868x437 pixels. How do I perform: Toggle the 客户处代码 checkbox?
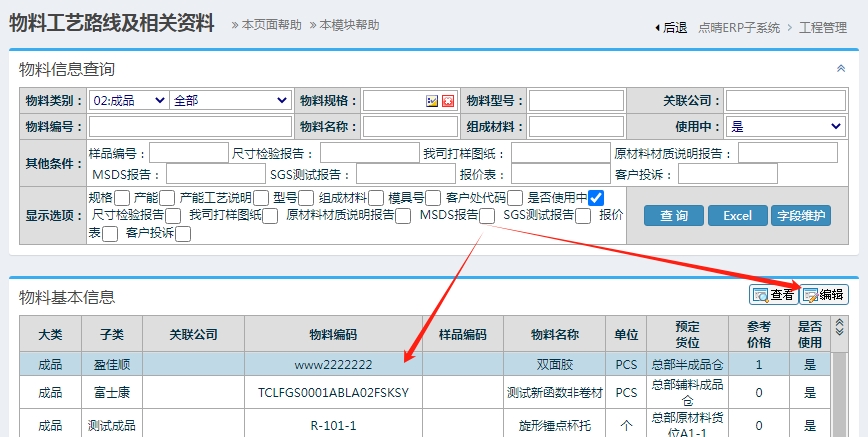pos(515,198)
